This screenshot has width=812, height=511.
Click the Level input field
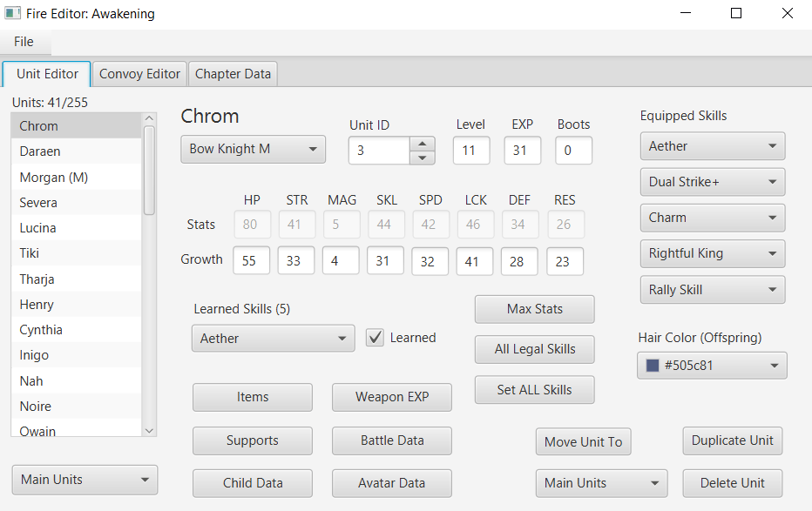470,151
